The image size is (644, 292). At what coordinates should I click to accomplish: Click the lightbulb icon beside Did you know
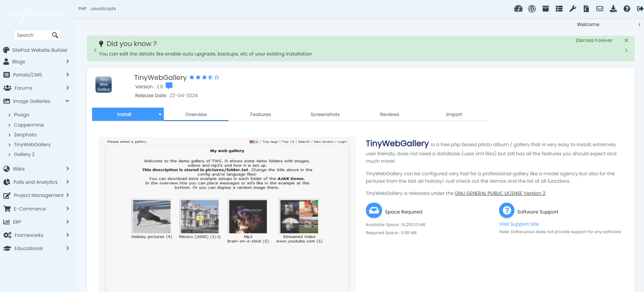click(x=101, y=44)
